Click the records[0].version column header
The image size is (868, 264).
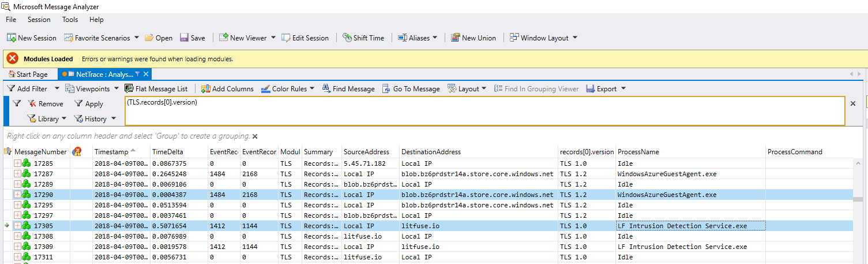point(587,151)
